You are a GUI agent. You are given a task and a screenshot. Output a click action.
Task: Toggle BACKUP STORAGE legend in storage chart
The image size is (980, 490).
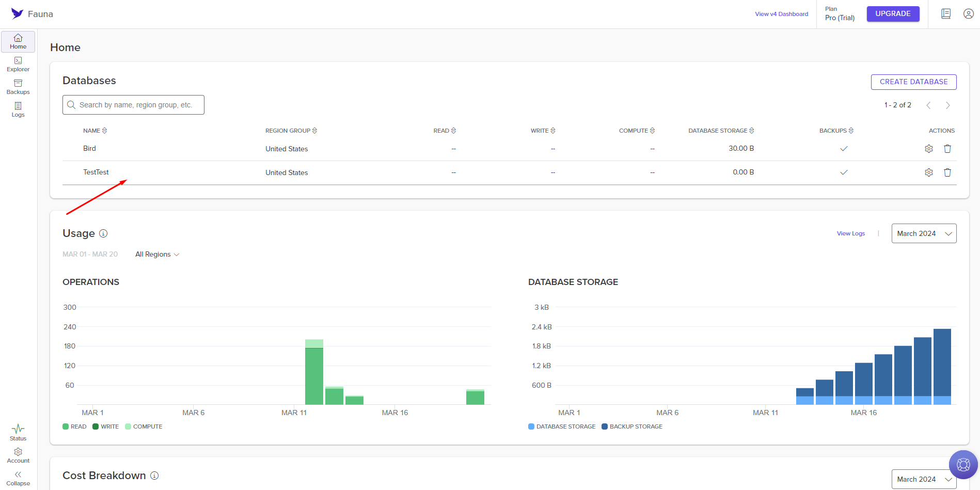pyautogui.click(x=632, y=426)
